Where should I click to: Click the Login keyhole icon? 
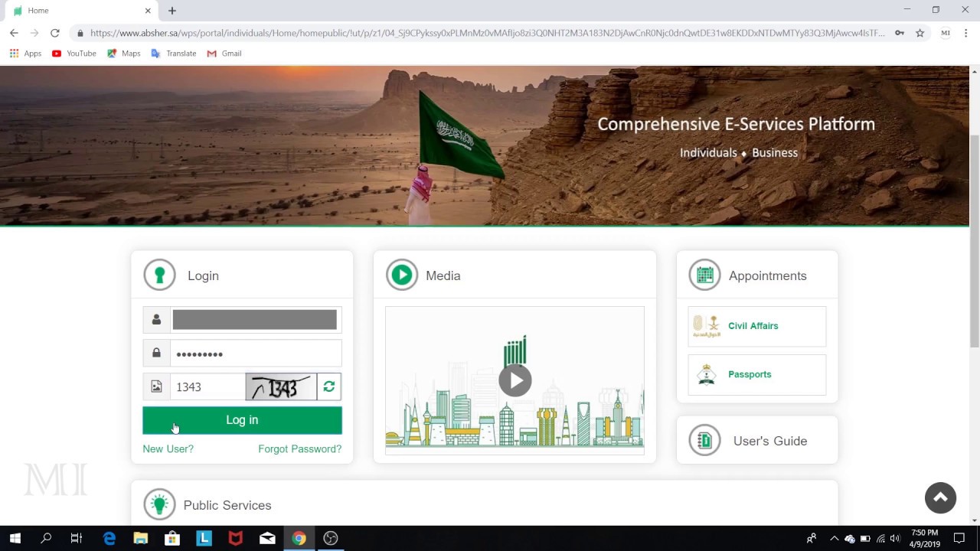pyautogui.click(x=159, y=275)
